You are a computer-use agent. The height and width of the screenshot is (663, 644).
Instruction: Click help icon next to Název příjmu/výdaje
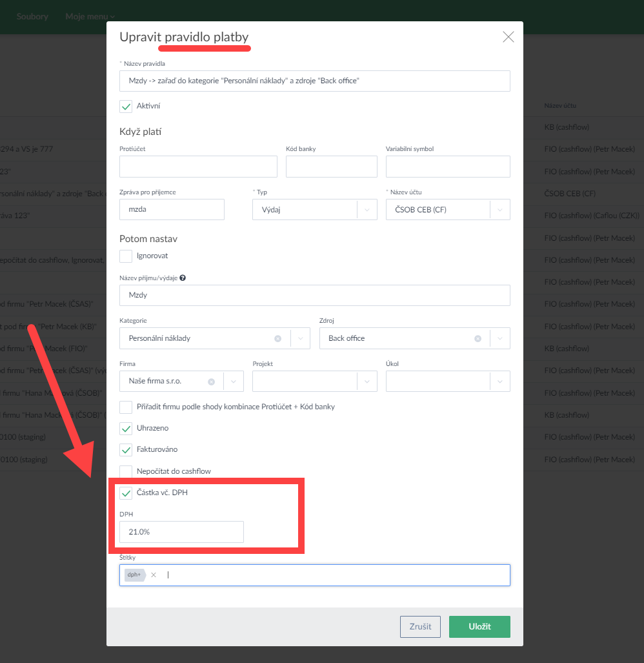coord(183,278)
